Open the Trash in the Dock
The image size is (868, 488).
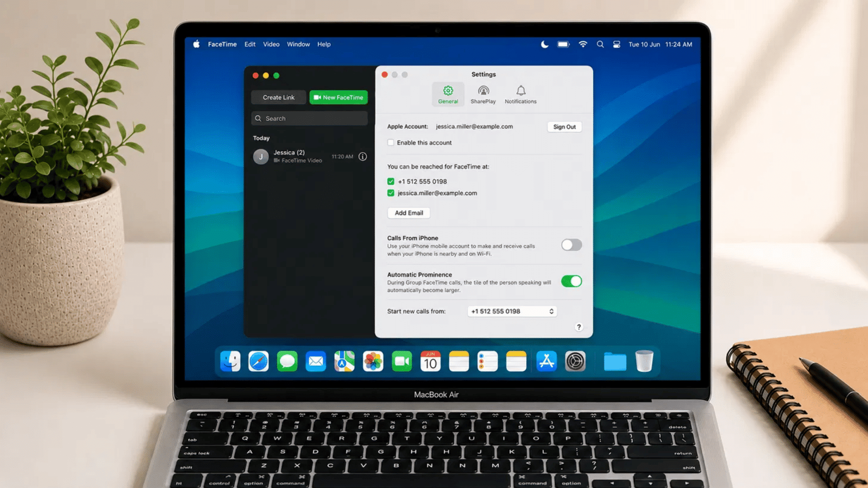click(x=644, y=361)
